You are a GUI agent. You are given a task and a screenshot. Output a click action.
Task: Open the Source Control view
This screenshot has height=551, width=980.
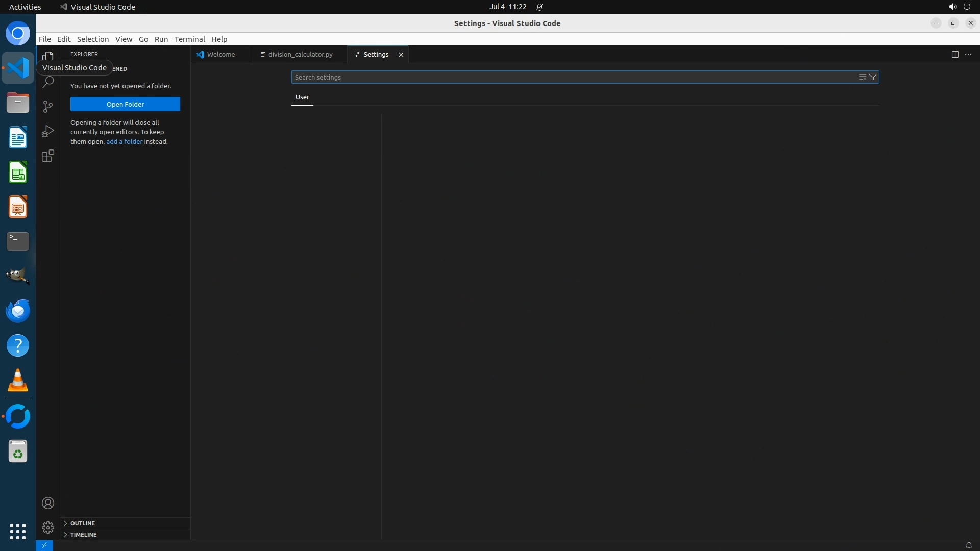[x=48, y=106]
